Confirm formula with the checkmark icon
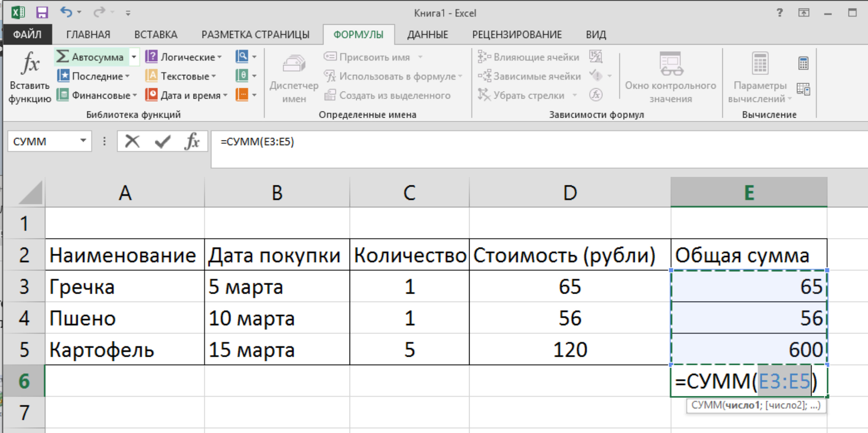Image resolution: width=868 pixels, height=433 pixels. (162, 141)
